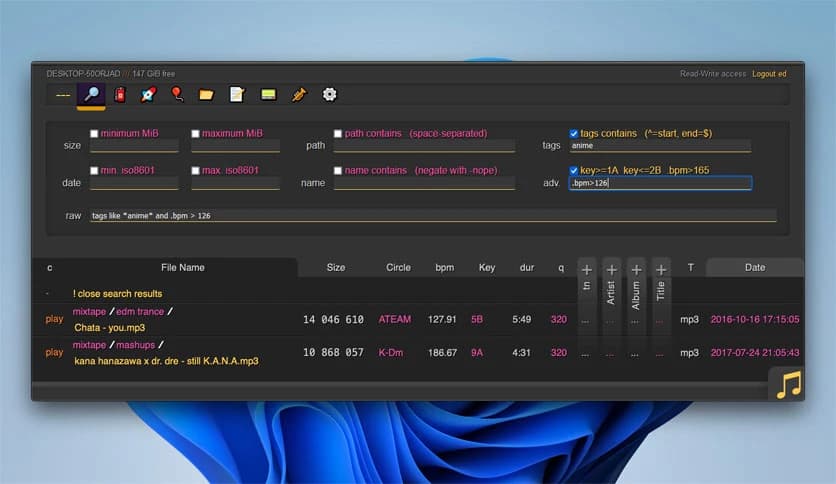Uncheck the adv key/bpm filter checkbox
This screenshot has height=484, width=836.
(574, 171)
